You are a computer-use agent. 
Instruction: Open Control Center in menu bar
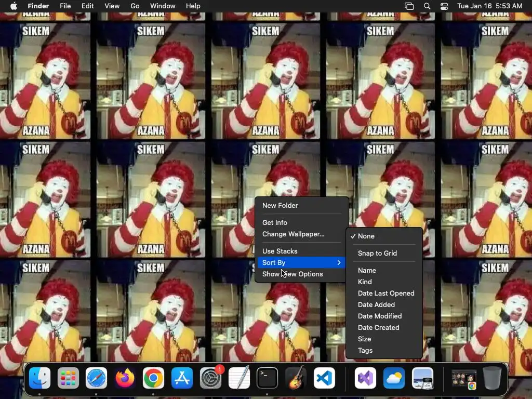coord(444,6)
